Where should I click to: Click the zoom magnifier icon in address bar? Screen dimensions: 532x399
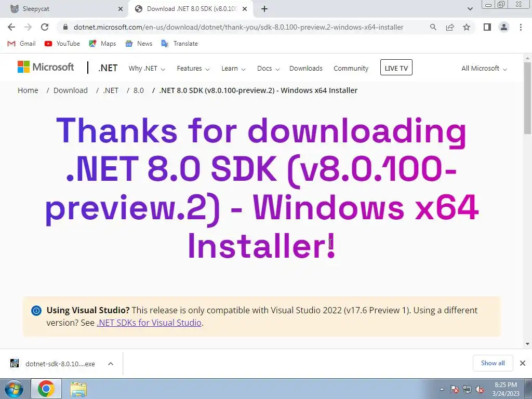pyautogui.click(x=433, y=27)
